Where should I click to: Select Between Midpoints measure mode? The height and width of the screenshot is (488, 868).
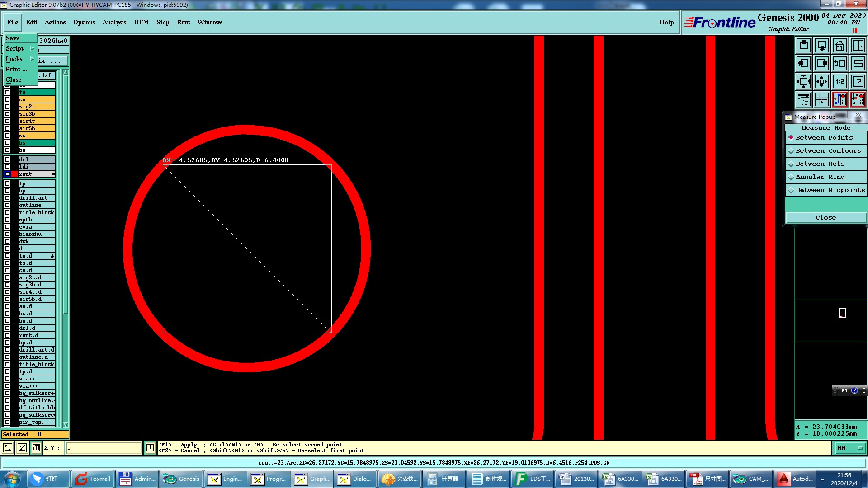tap(826, 190)
